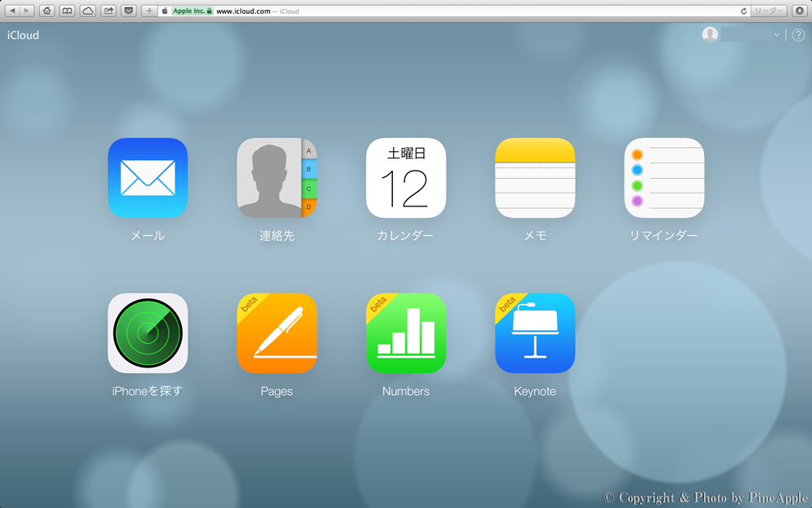This screenshot has width=812, height=508.
Task: Launch the Numbers beta app
Action: point(405,333)
